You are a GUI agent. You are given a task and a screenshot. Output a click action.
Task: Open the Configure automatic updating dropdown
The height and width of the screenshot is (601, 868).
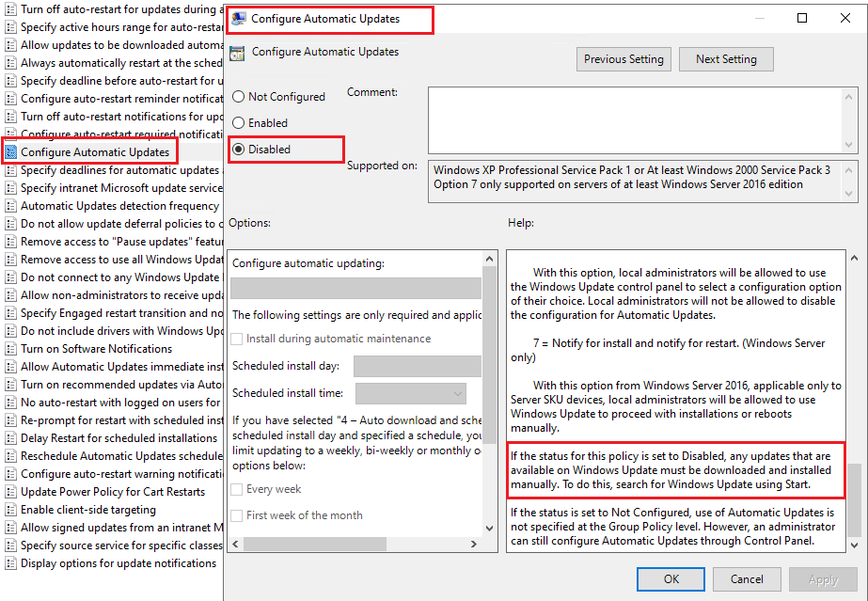click(356, 289)
